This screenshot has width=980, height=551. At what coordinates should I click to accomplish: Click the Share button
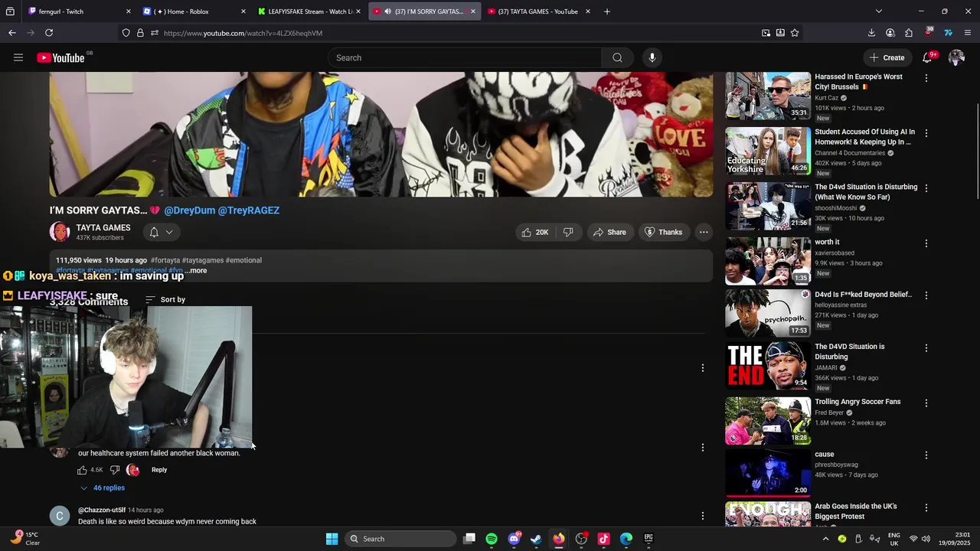(609, 232)
